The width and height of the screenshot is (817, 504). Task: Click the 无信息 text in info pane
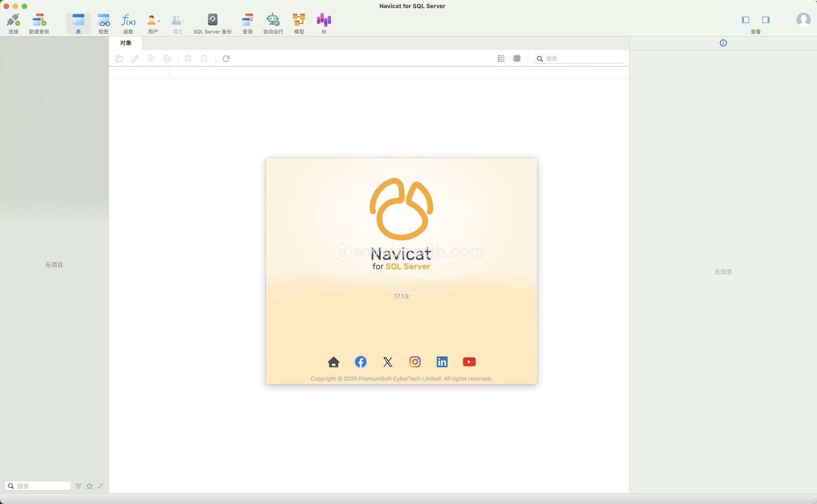pyautogui.click(x=723, y=272)
